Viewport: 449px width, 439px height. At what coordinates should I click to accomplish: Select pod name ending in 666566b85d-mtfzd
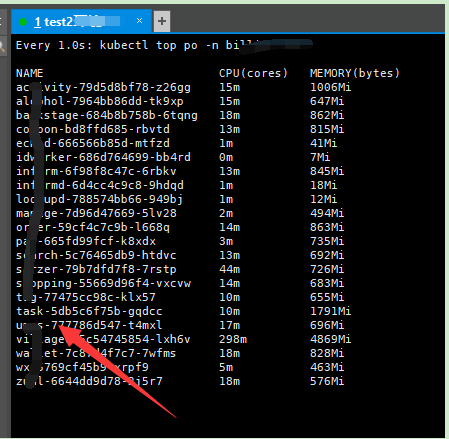[93, 143]
